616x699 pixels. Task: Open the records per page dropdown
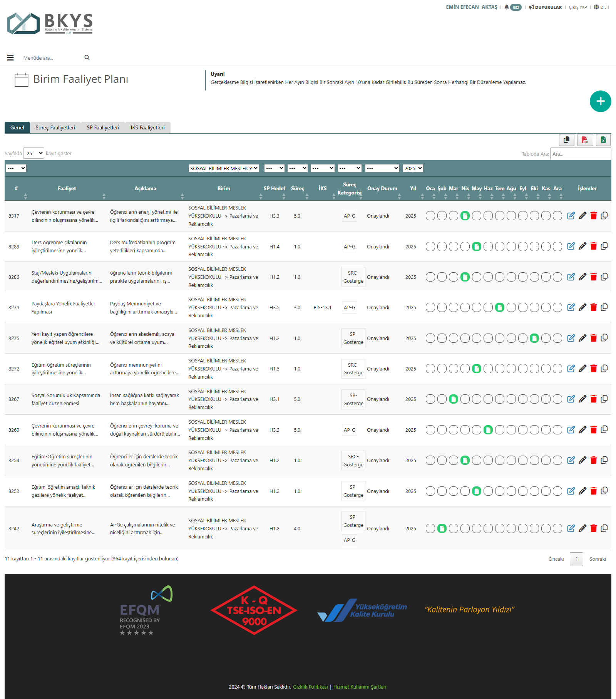tap(34, 153)
